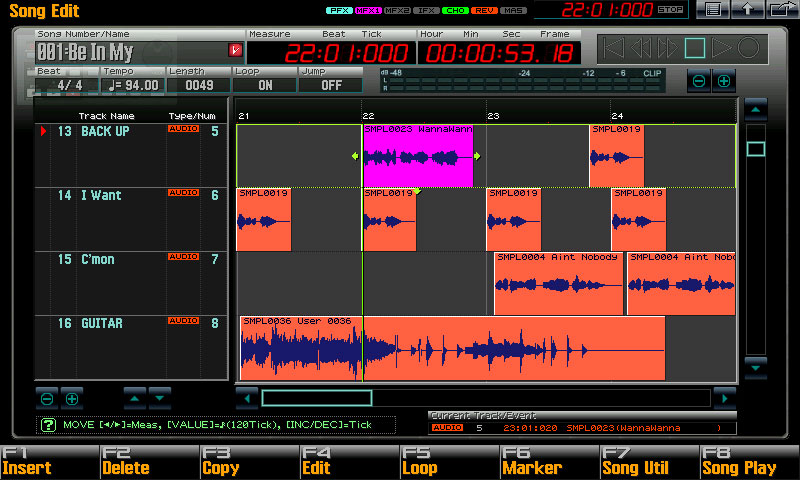The image size is (800, 480).
Task: Click the up arrow icon at top right
Action: pyautogui.click(x=747, y=9)
